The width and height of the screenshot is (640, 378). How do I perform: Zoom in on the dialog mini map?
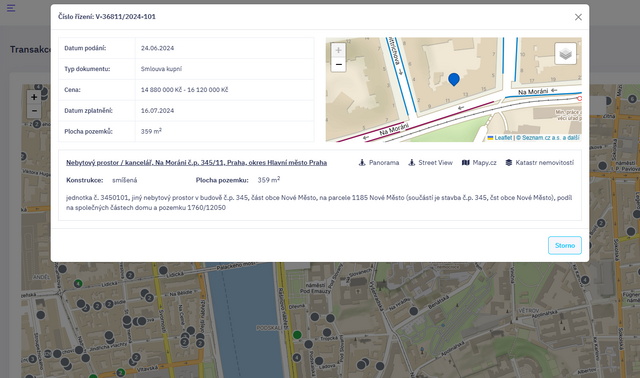pyautogui.click(x=338, y=50)
